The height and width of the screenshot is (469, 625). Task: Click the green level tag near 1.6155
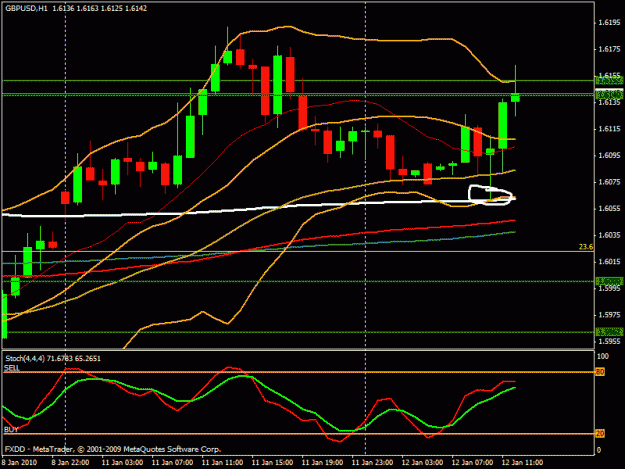pyautogui.click(x=609, y=81)
